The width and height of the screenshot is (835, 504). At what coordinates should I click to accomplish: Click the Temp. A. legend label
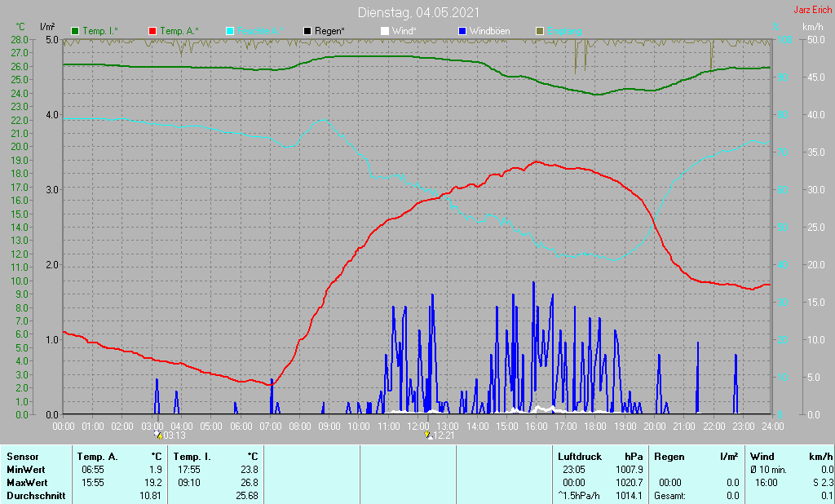tap(179, 31)
